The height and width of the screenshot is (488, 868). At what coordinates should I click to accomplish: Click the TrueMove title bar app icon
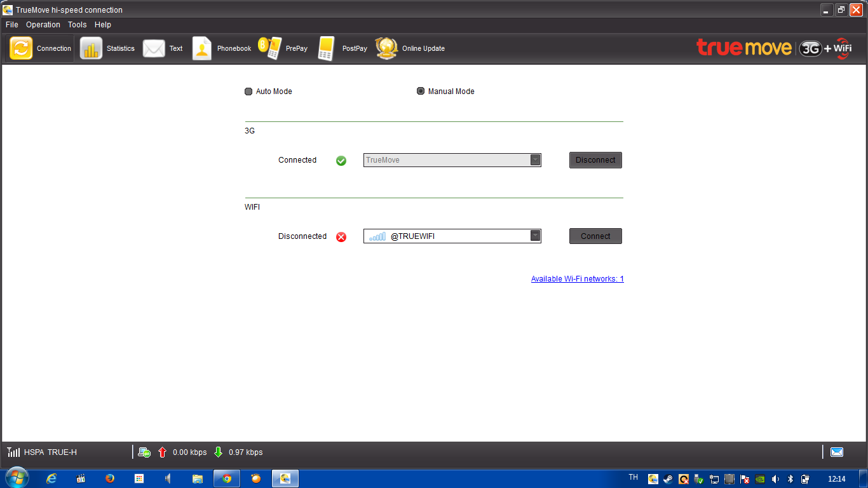coord(8,10)
